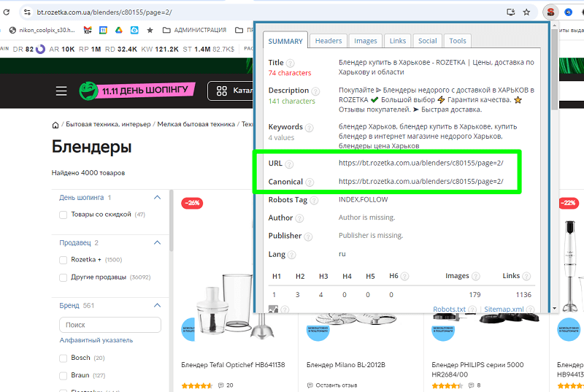Image resolution: width=584 pixels, height=392 pixels.
Task: Click the 11.11 День Шопінгу logo banner
Action: (x=137, y=91)
